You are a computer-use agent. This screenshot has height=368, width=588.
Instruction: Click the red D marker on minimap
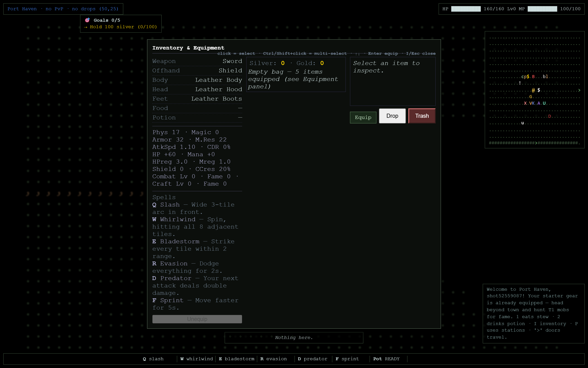click(x=550, y=116)
